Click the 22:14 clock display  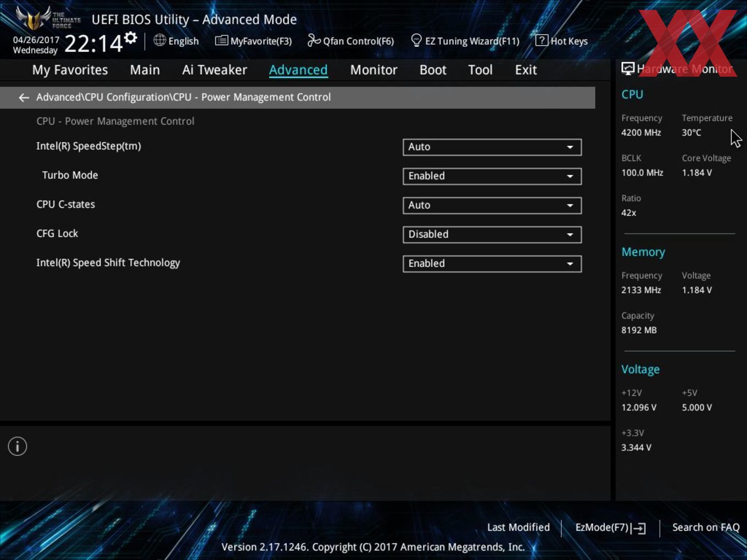pyautogui.click(x=93, y=43)
